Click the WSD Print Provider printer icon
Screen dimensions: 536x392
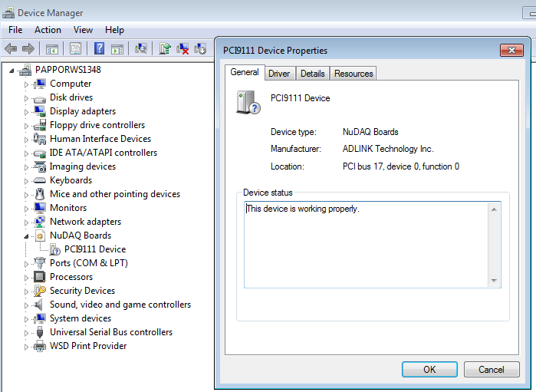(40, 346)
